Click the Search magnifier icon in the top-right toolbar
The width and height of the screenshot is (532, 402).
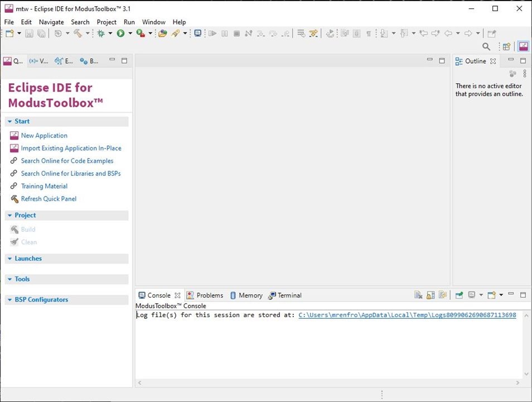486,46
